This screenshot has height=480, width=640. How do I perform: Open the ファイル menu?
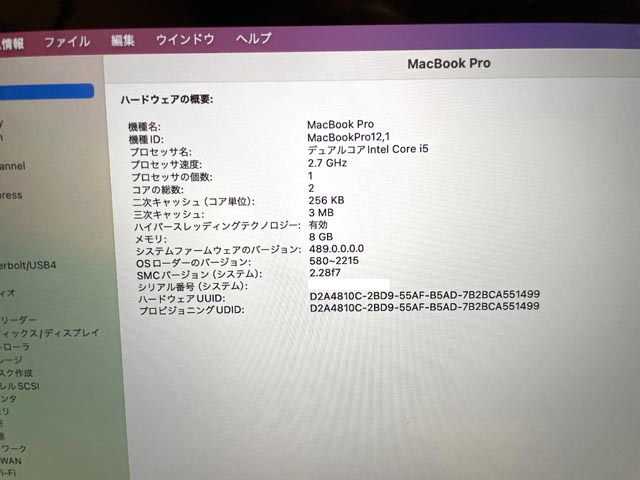[67, 41]
